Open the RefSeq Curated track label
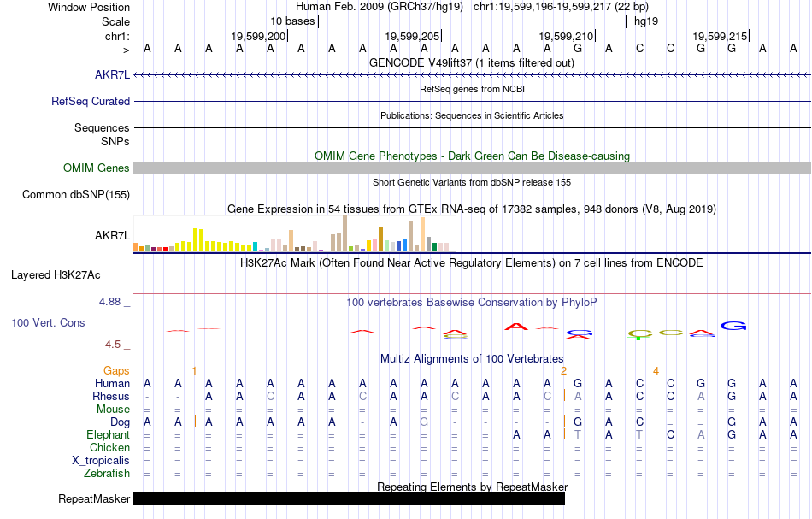 (x=90, y=101)
